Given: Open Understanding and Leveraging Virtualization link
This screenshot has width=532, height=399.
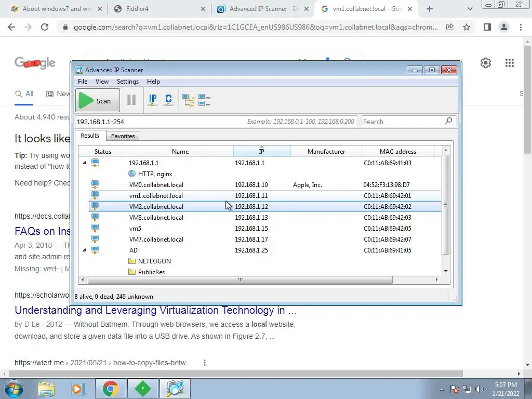Looking at the screenshot, I should click(155, 310).
